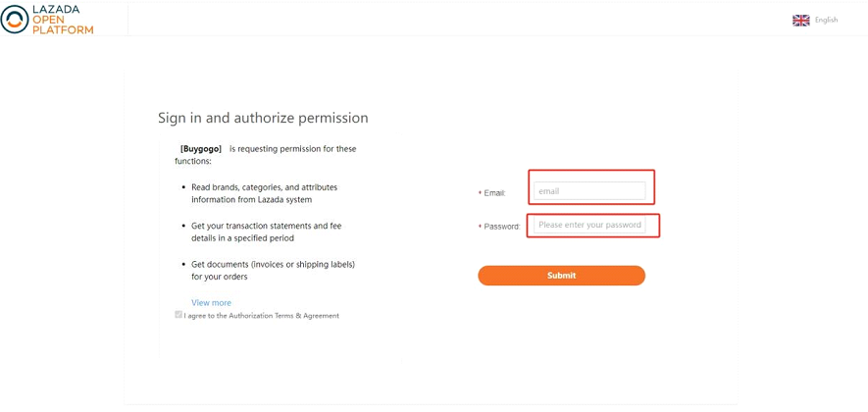Focus the Password input field
The height and width of the screenshot is (412, 868).
tap(589, 225)
